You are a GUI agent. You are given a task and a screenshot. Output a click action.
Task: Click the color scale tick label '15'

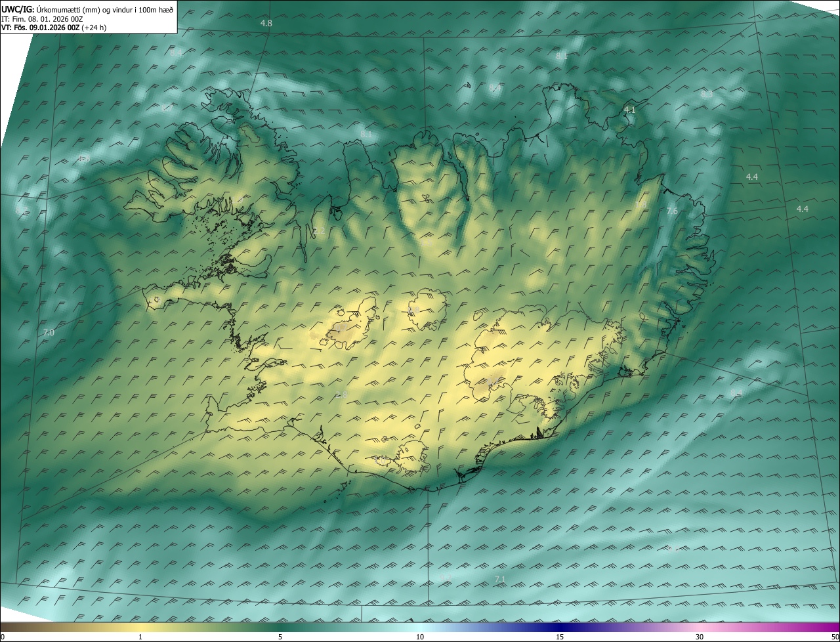[560, 637]
